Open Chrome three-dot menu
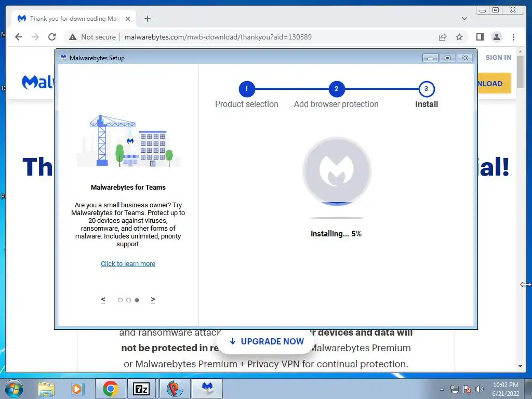Viewport: 532px width, 399px height. (513, 37)
